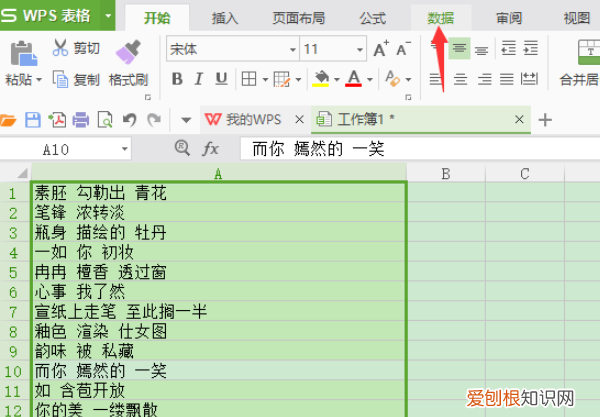Open the 审阅 Review tab
The width and height of the screenshot is (600, 417).
tap(509, 18)
